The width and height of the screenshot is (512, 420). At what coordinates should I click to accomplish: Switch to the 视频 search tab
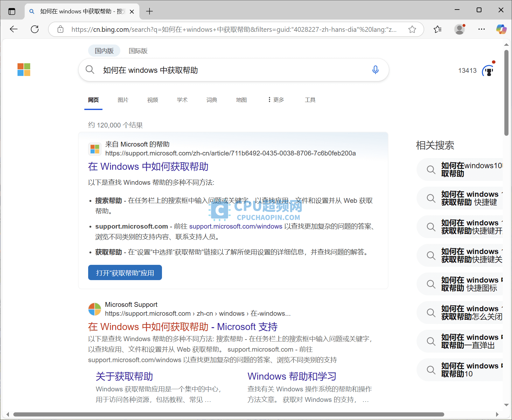click(x=152, y=100)
